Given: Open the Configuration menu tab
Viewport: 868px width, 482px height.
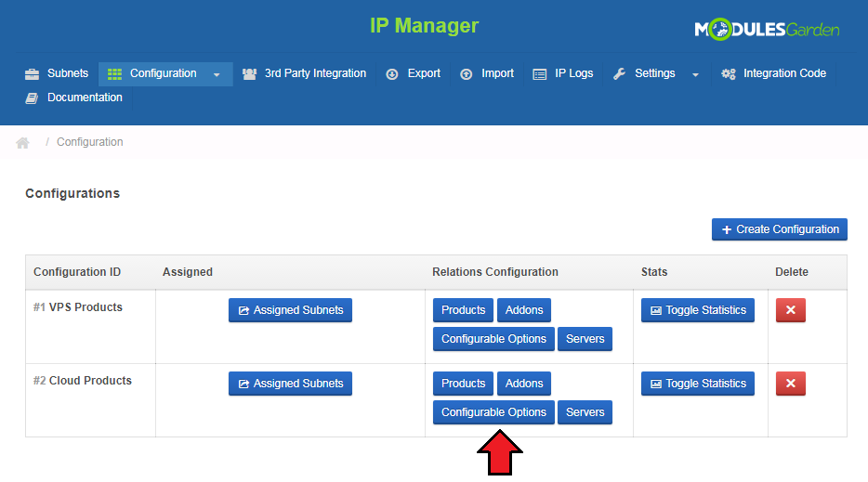Looking at the screenshot, I should (165, 73).
